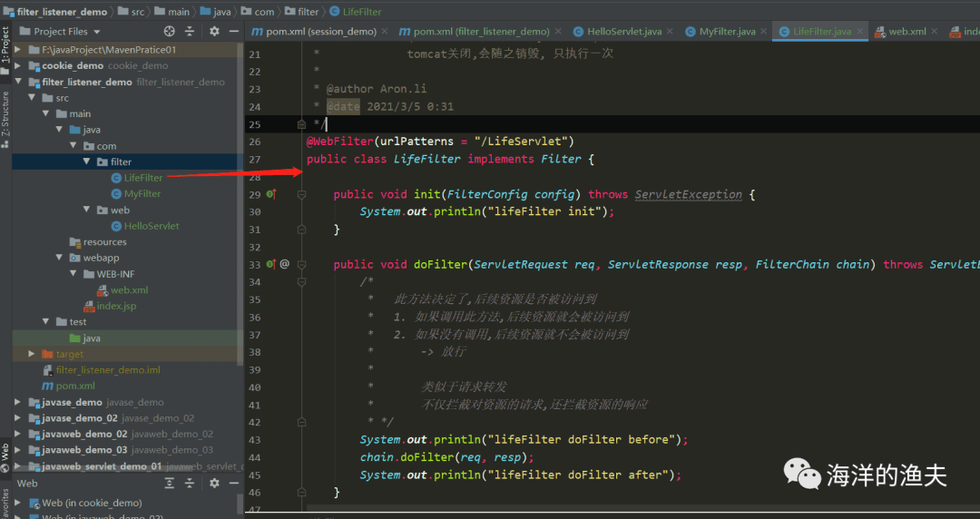Viewport: 980px width, 519px height.
Task: Click the @ annotation gutter icon on line 33
Action: point(284,264)
